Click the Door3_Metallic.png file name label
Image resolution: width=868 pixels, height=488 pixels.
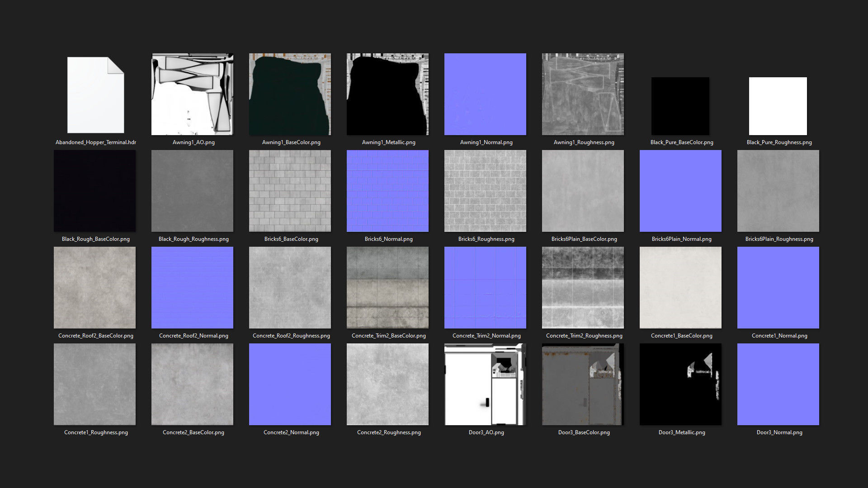(x=682, y=432)
